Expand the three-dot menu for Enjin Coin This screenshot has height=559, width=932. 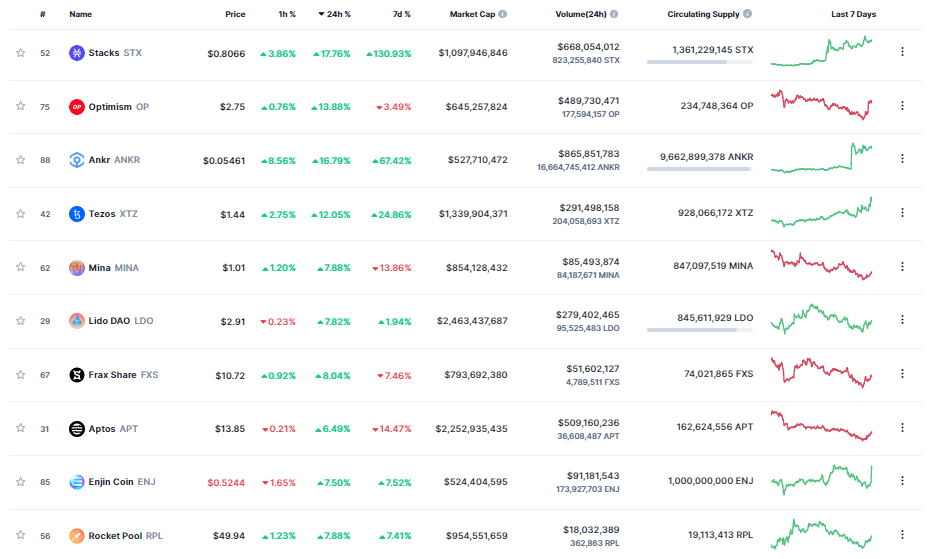[x=902, y=482]
